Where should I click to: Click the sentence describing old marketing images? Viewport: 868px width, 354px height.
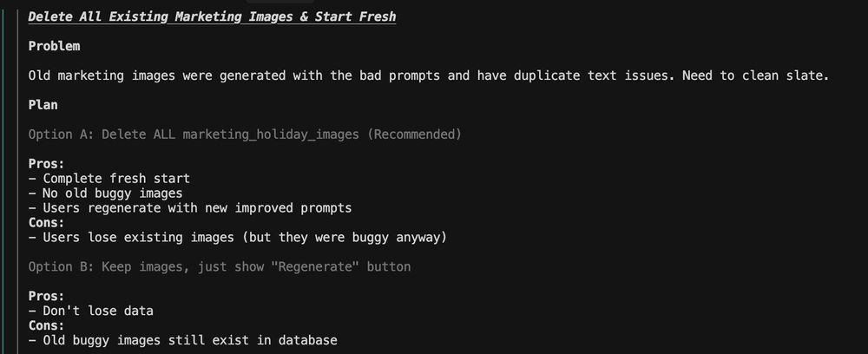(x=429, y=75)
